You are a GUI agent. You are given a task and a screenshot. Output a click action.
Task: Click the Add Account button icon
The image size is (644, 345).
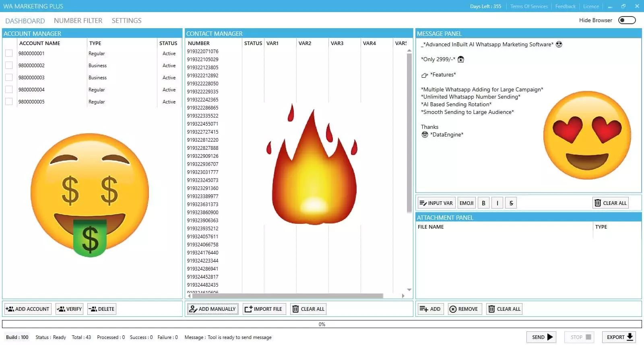pyautogui.click(x=10, y=309)
